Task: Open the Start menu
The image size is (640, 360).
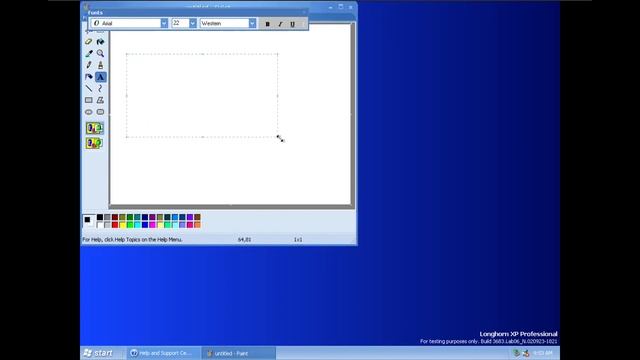Action: (x=98, y=353)
